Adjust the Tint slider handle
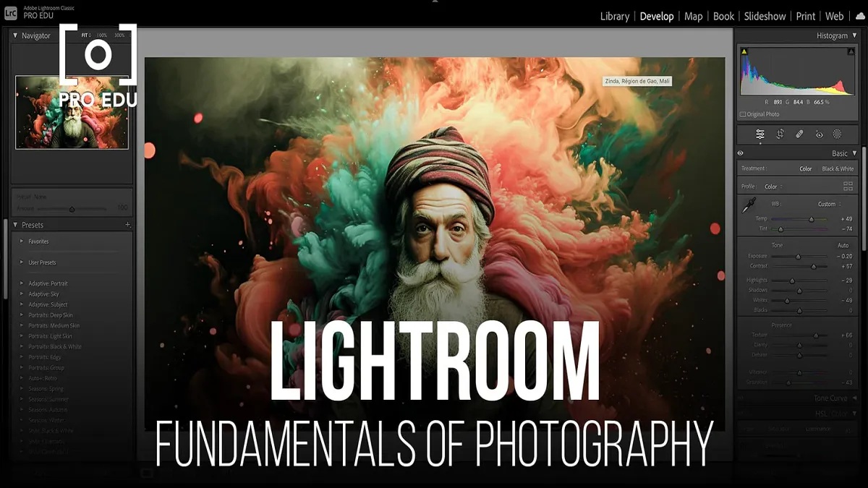The width and height of the screenshot is (868, 488). [780, 229]
